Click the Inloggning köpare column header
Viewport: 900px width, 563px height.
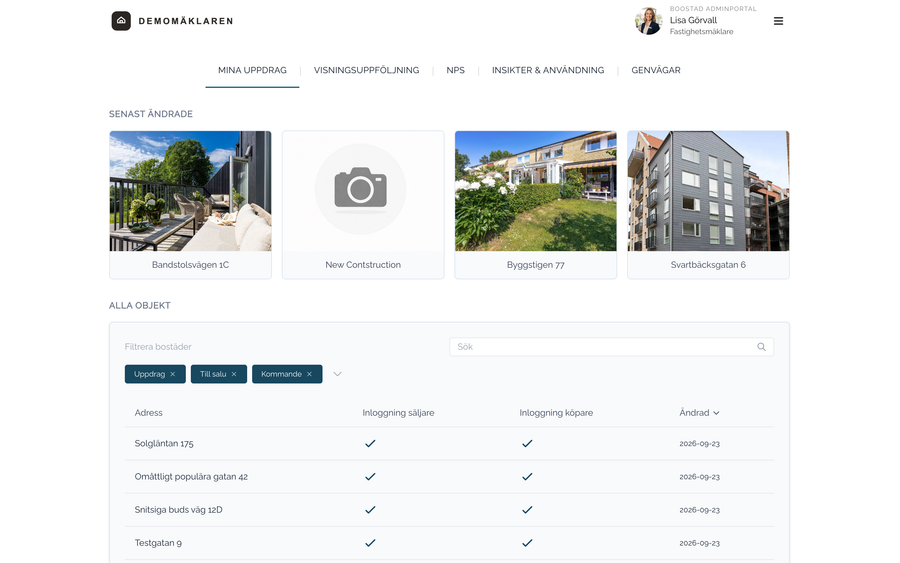point(556,413)
